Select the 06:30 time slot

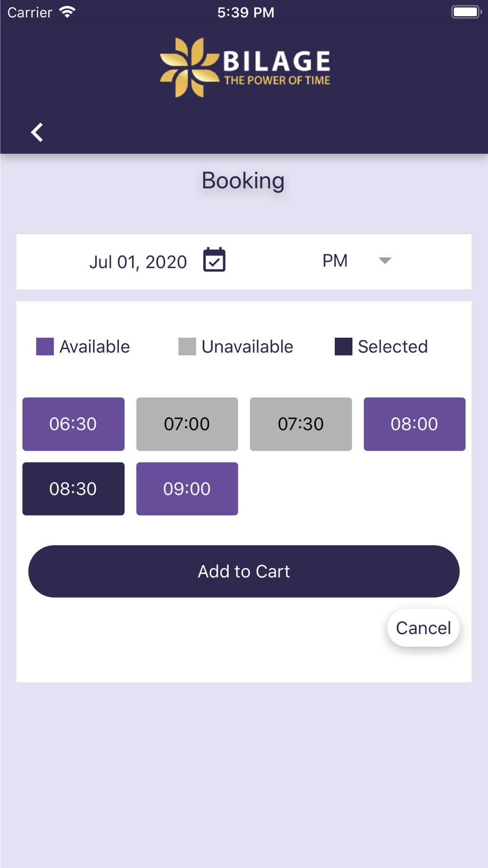point(73,424)
